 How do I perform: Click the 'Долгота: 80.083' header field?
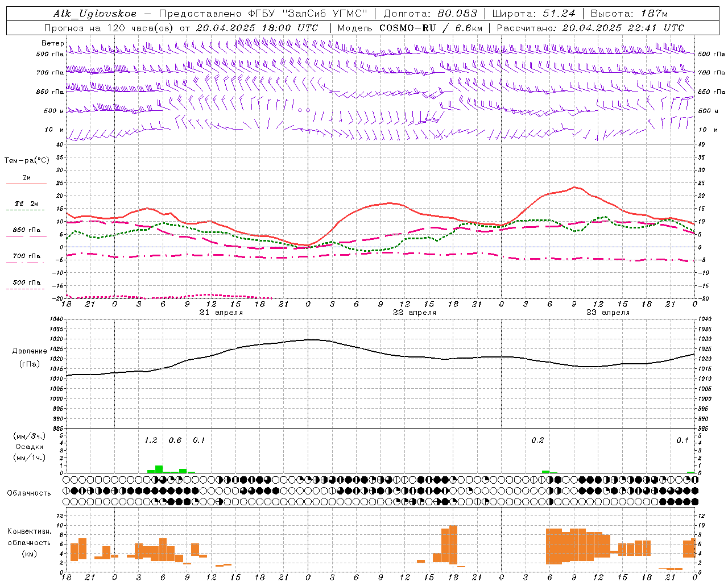pyautogui.click(x=431, y=14)
